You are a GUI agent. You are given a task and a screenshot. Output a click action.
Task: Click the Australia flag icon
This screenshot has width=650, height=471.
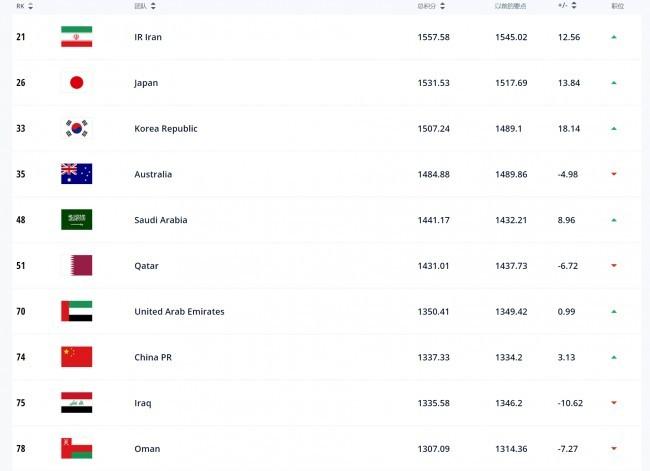coord(77,174)
